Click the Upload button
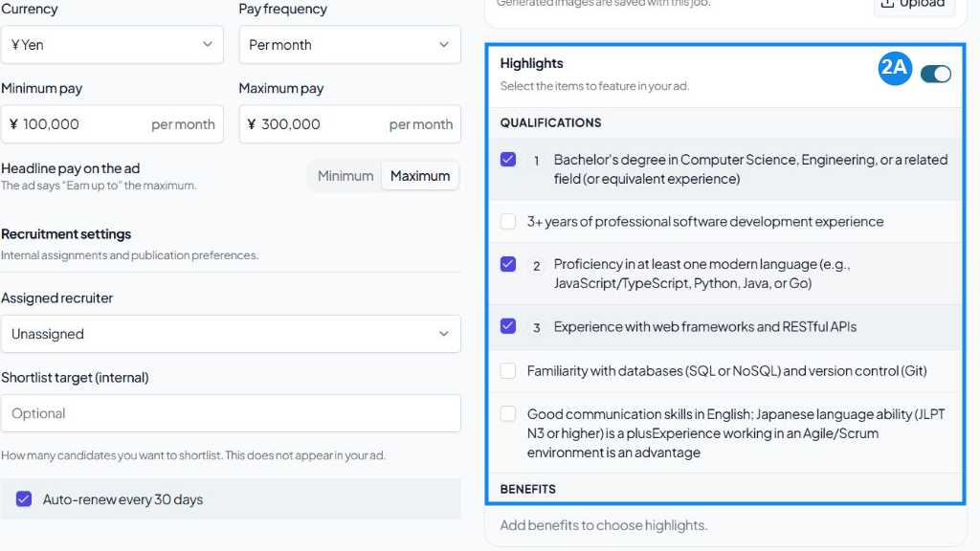The height and width of the screenshot is (551, 980). point(913,5)
